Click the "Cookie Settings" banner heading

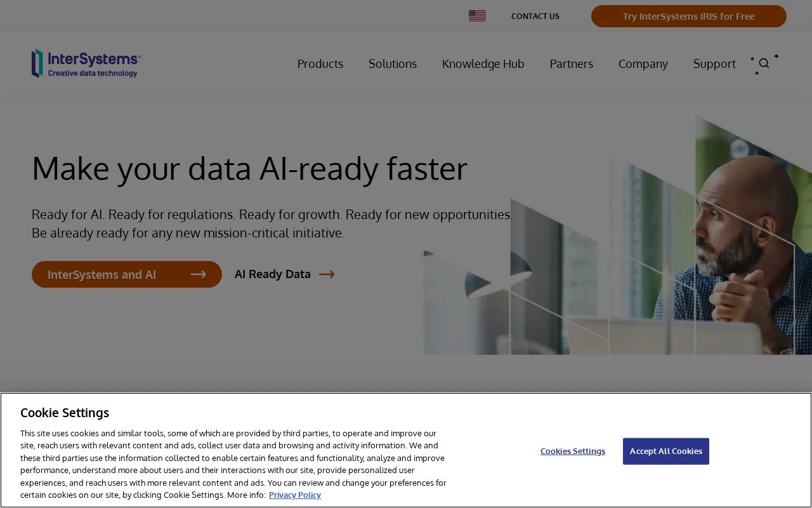pyautogui.click(x=65, y=413)
